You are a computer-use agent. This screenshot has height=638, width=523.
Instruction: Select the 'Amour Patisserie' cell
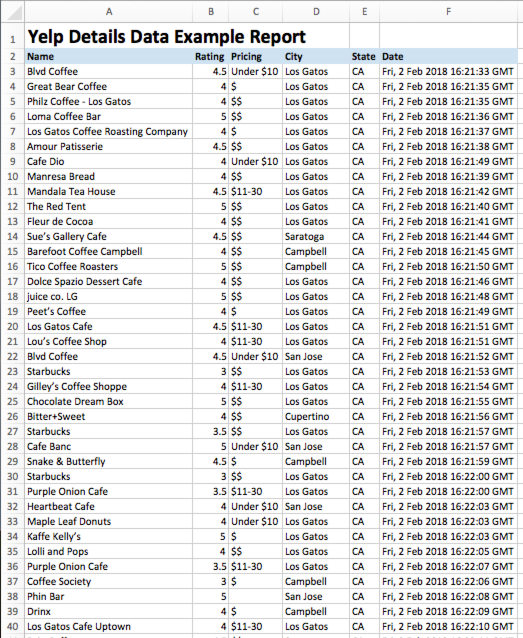point(109,146)
